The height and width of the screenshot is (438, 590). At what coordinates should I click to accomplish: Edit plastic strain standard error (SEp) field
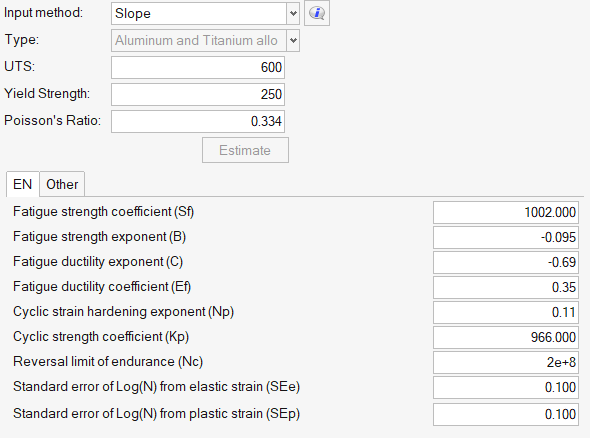pyautogui.click(x=506, y=414)
